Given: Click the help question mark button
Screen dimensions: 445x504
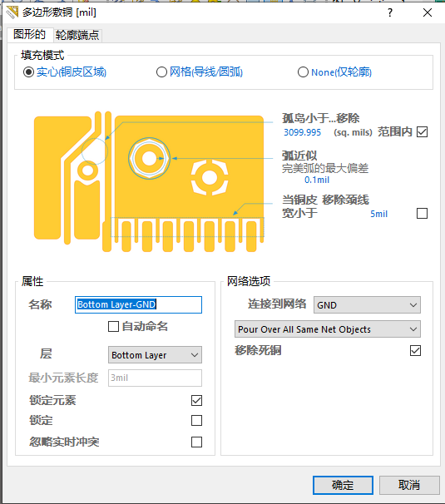Looking at the screenshot, I should pyautogui.click(x=390, y=12).
